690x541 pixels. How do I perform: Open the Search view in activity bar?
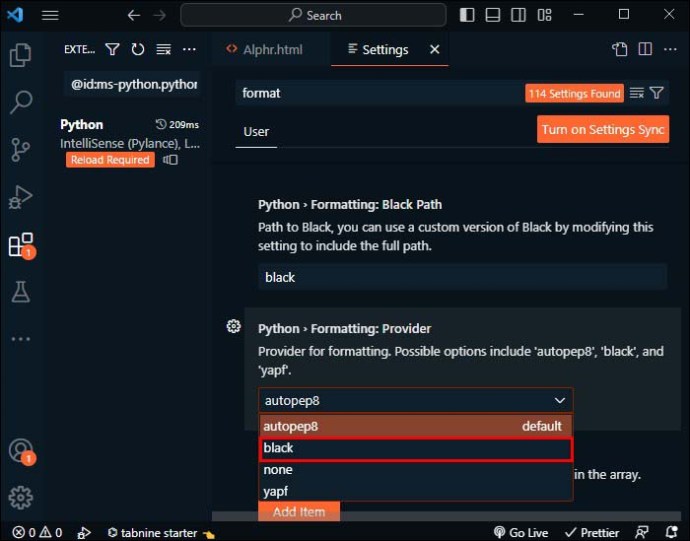(21, 102)
